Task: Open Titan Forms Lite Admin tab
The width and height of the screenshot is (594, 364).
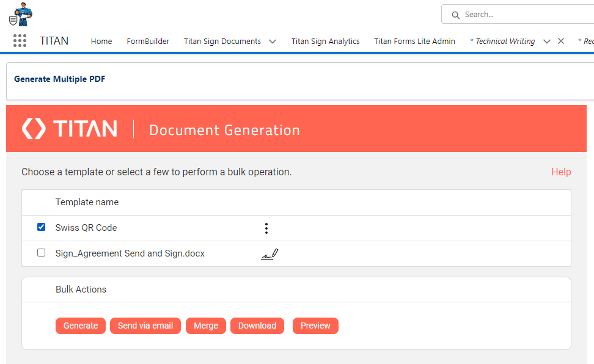Action: point(414,42)
